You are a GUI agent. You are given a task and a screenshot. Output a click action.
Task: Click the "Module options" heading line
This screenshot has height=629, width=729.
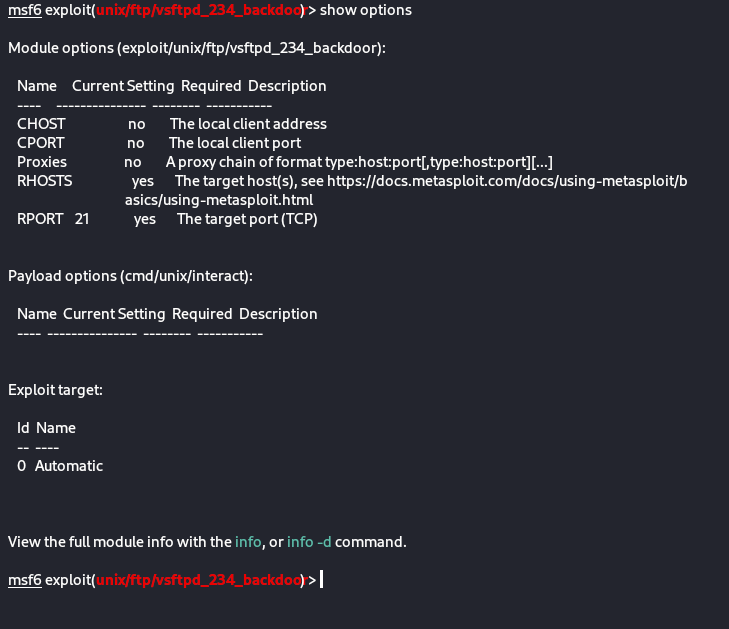(x=196, y=48)
